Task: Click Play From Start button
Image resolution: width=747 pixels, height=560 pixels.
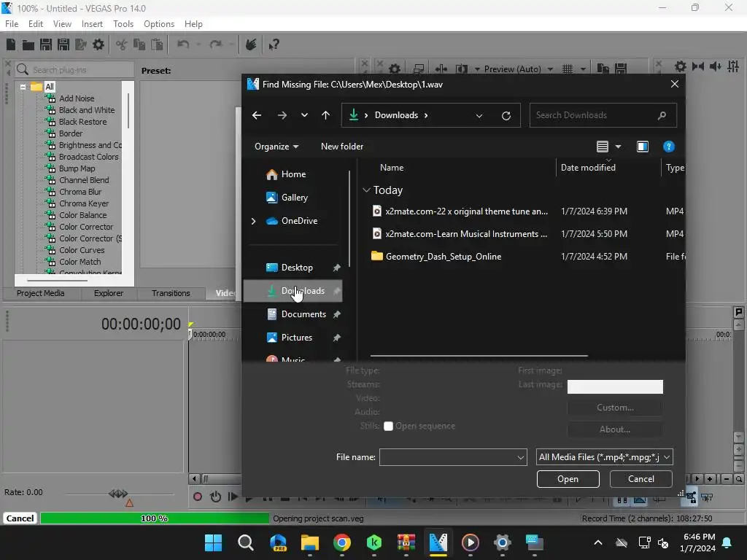Action: click(x=233, y=497)
